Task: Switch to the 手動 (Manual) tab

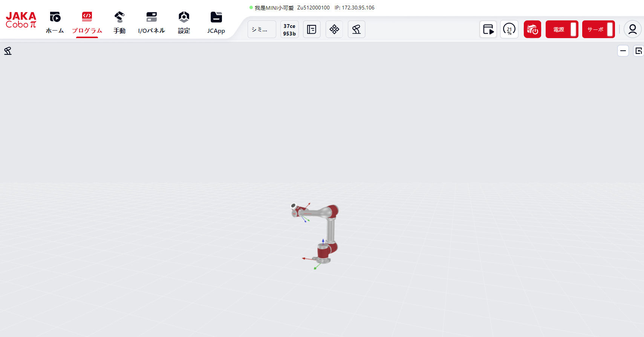Action: pyautogui.click(x=119, y=23)
